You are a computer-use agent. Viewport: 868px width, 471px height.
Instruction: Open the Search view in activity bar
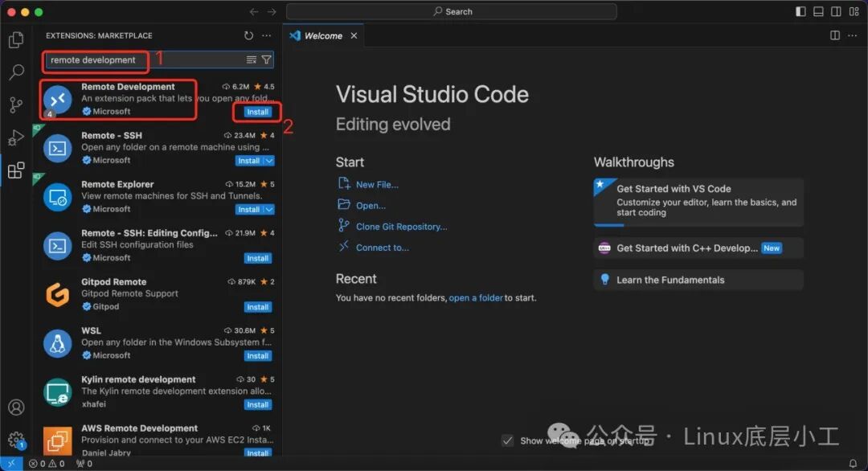point(16,72)
